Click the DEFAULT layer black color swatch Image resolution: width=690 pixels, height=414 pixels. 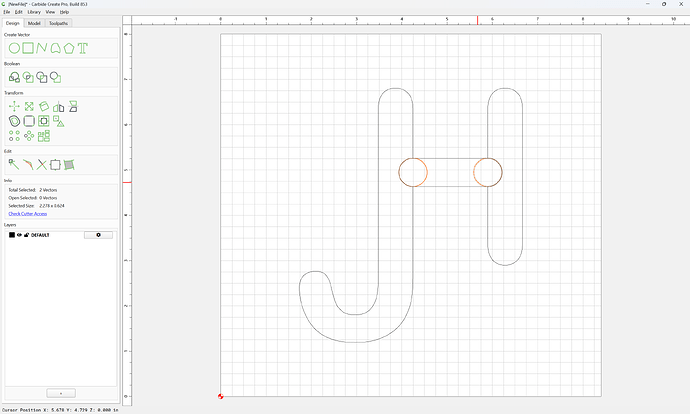tap(12, 235)
